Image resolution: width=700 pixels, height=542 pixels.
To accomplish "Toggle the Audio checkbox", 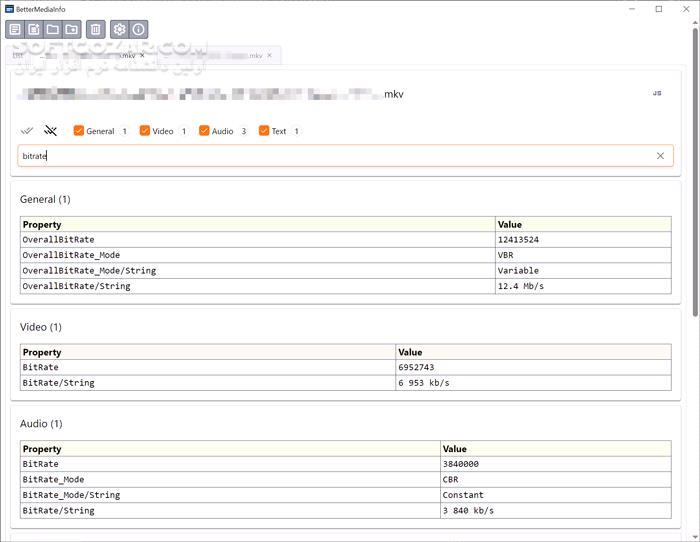I will point(204,131).
